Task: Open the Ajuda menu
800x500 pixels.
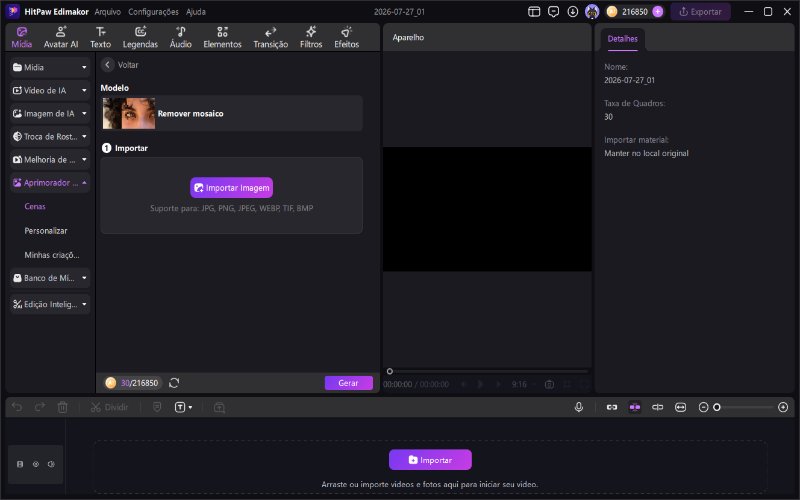Action: pyautogui.click(x=195, y=11)
